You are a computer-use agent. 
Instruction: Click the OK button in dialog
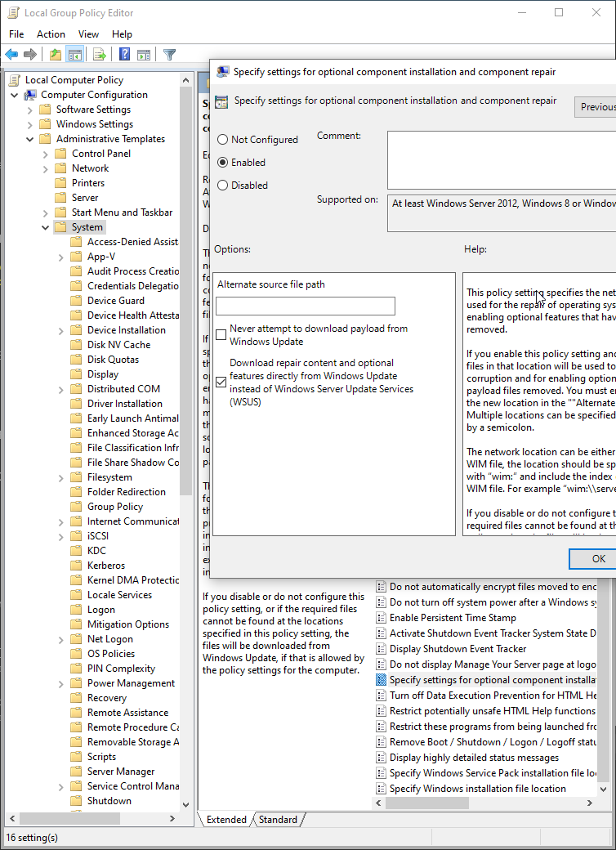click(598, 558)
